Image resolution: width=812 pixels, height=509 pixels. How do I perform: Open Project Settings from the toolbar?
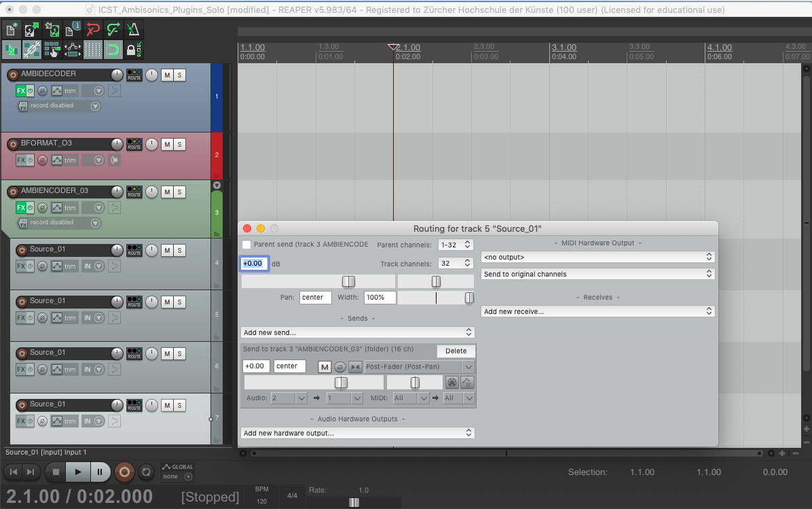72,29
